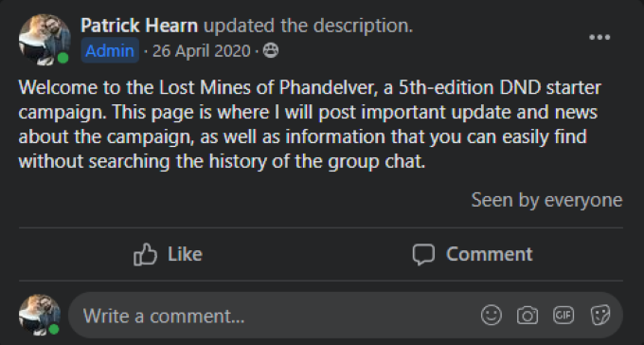Click the post description text

pyautogui.click(x=310, y=124)
